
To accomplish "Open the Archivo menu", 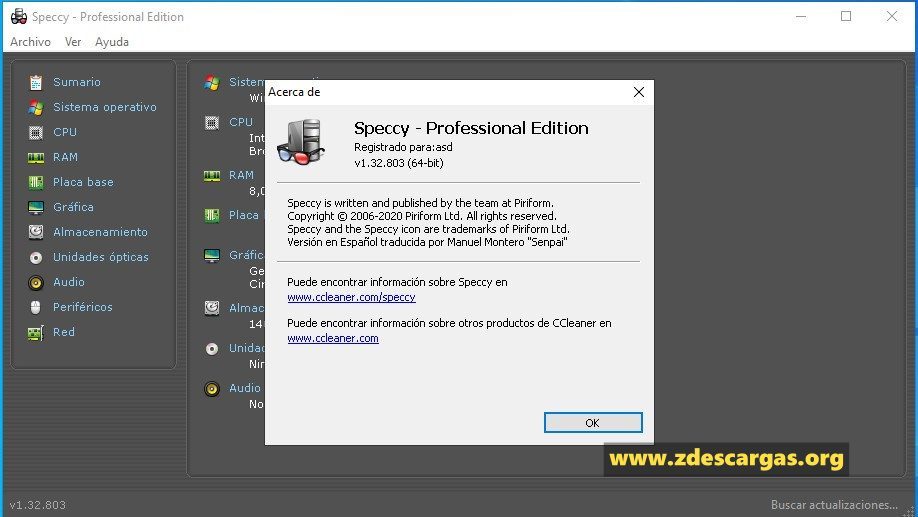I will pos(30,42).
